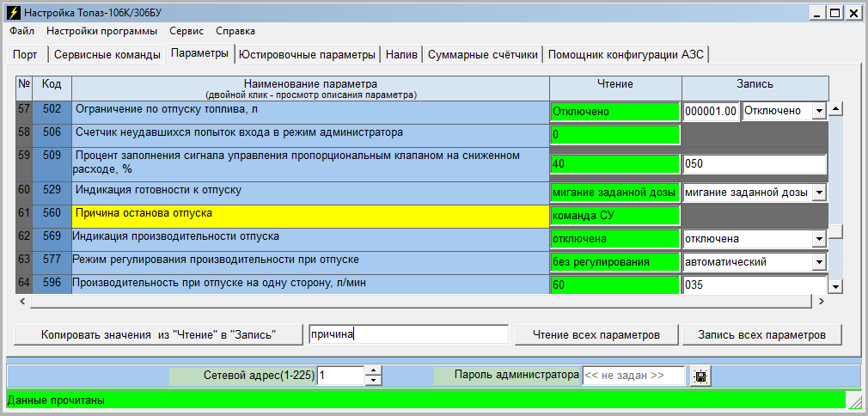868x416 pixels.
Task: Switch to the Сервисные команды tab
Action: click(x=107, y=54)
